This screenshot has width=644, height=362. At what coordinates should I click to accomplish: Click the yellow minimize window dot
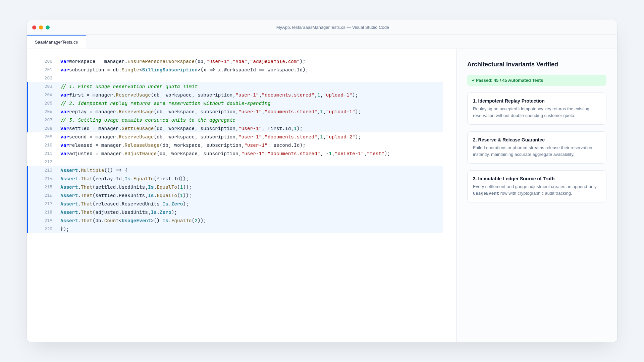coord(41,27)
